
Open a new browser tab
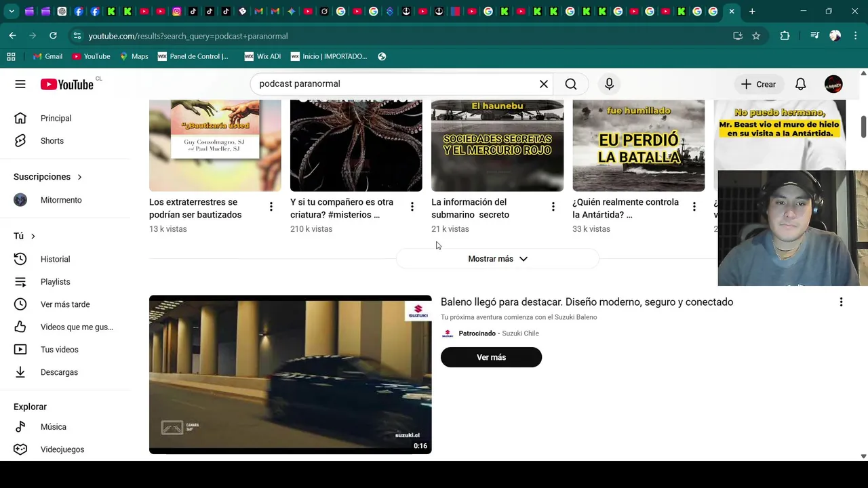[x=752, y=12]
